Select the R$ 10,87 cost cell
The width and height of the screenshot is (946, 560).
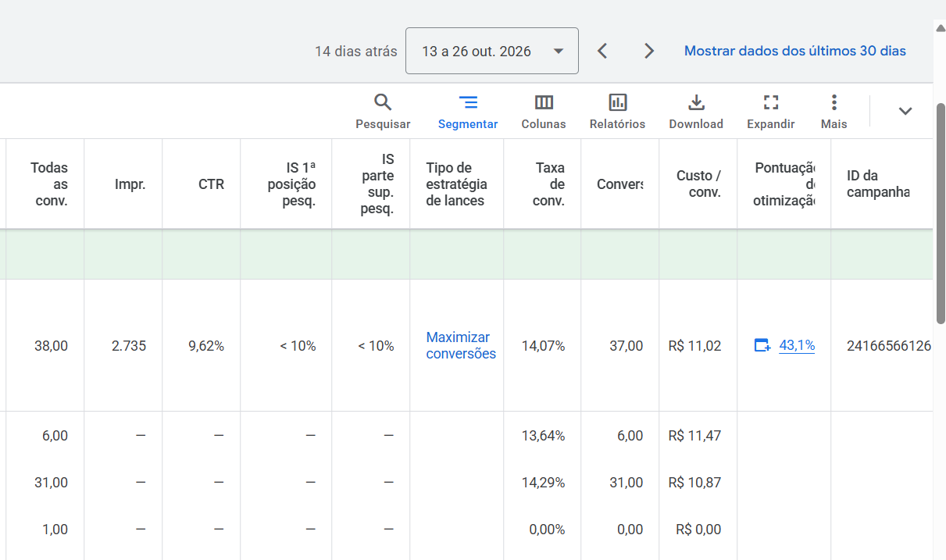tap(695, 483)
